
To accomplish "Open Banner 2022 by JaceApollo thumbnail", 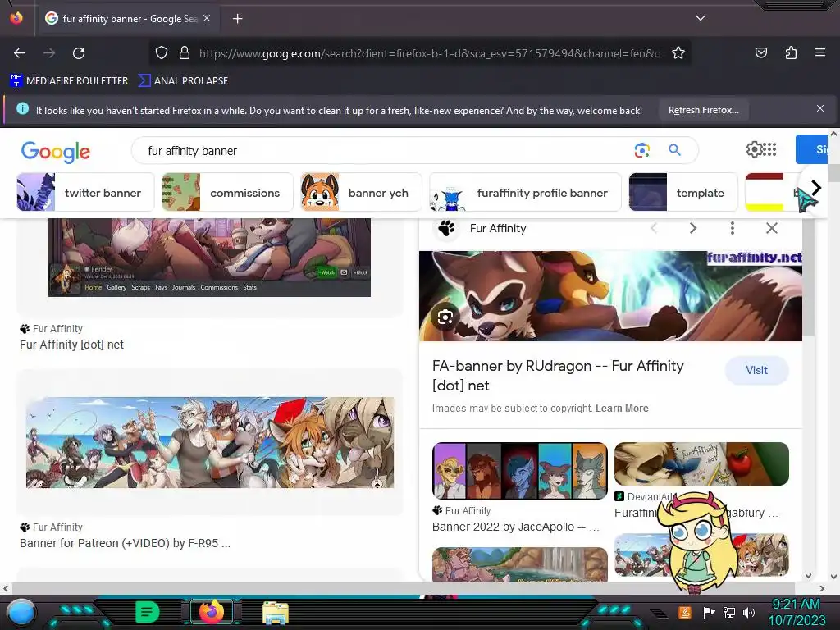I will point(519,470).
